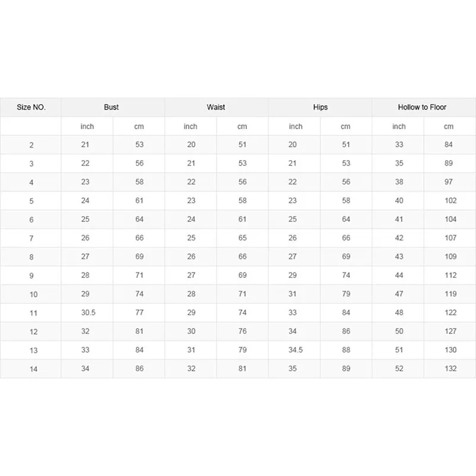Select the 88 cm hips cell

pos(346,350)
